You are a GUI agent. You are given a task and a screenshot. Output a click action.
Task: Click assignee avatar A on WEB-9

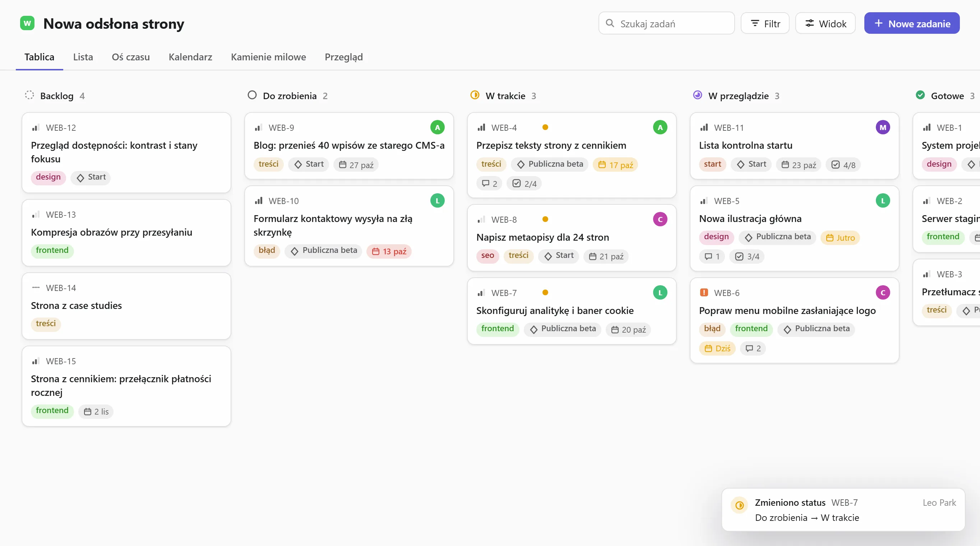tap(437, 128)
